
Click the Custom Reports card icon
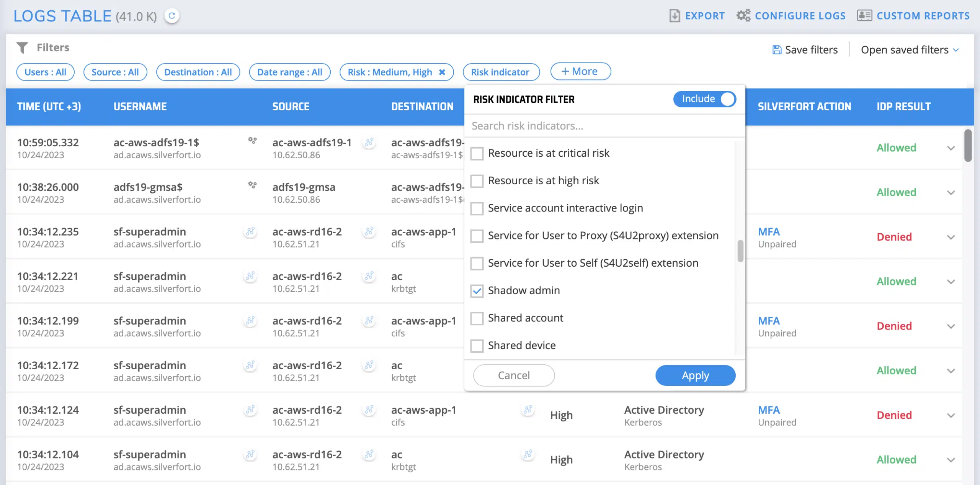point(864,16)
